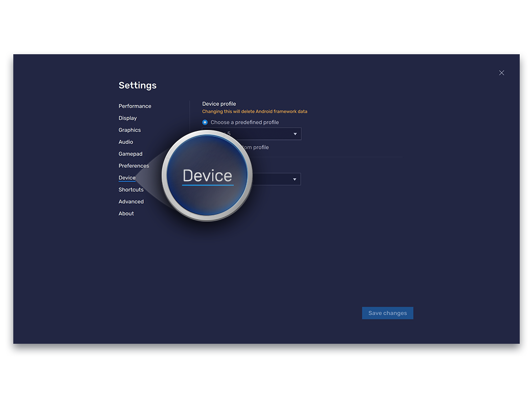
Task: Click the 'Choose a predefined profile' label
Action: (245, 122)
